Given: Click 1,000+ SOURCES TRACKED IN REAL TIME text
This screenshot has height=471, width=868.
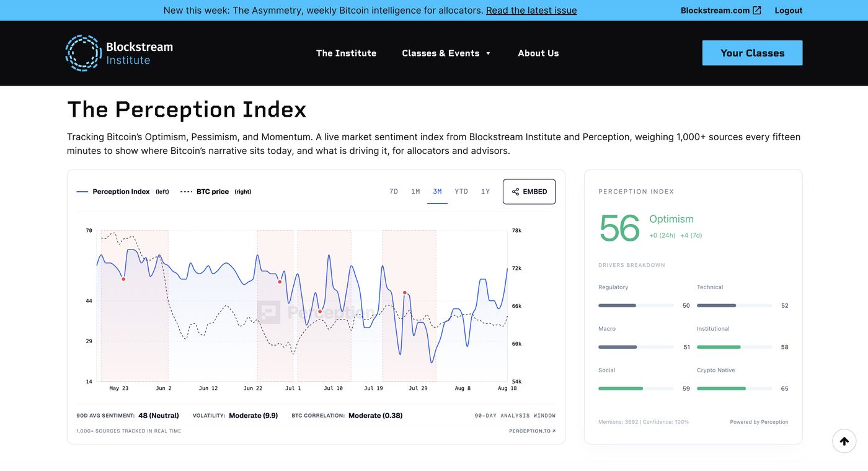Looking at the screenshot, I should tap(129, 431).
